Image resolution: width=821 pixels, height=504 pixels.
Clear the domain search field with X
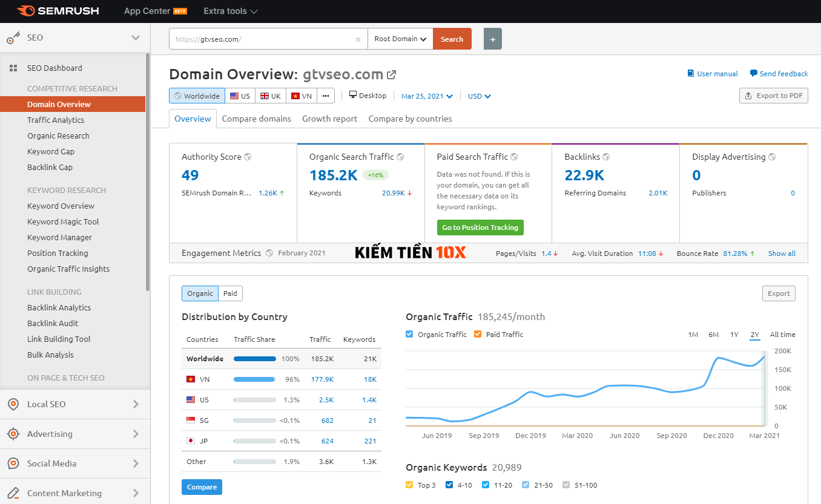[358, 39]
